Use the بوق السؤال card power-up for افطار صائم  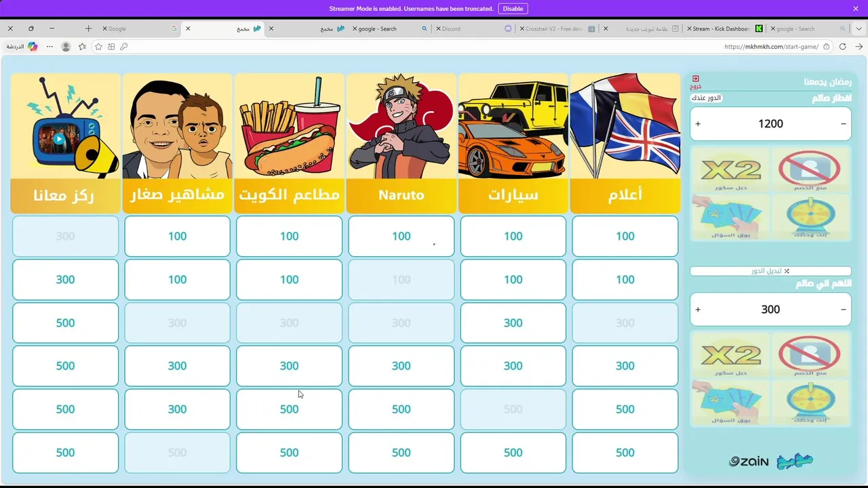(732, 216)
